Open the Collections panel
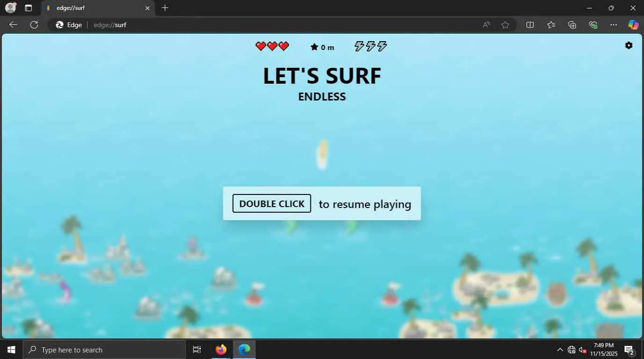 coord(572,25)
